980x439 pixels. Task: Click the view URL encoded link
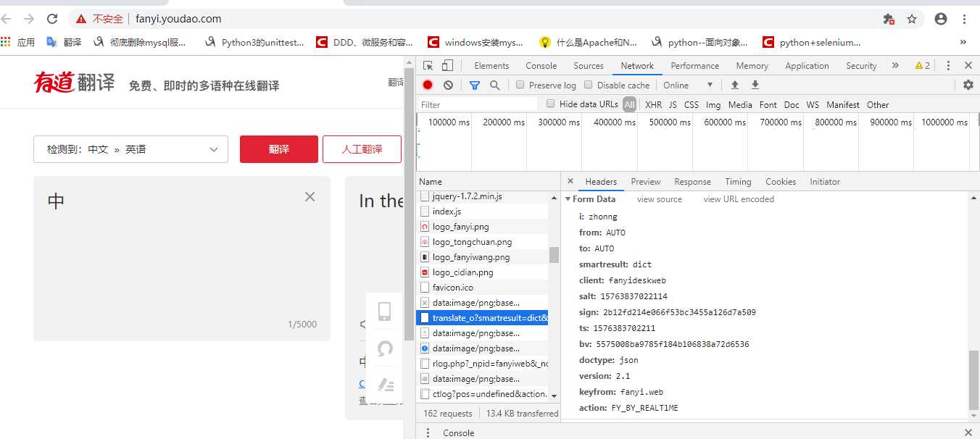737,198
